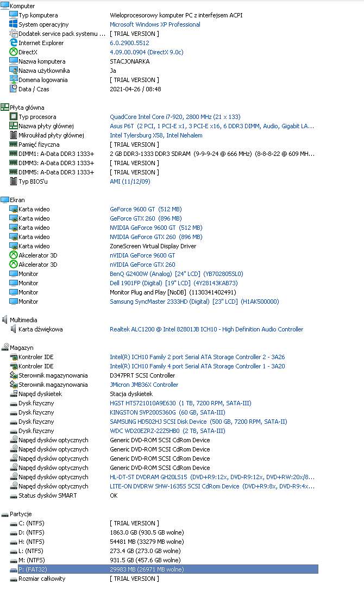Image resolution: width=364 pixels, height=590 pixels.
Task: Click the Multimedia speaker icon
Action: (4, 319)
